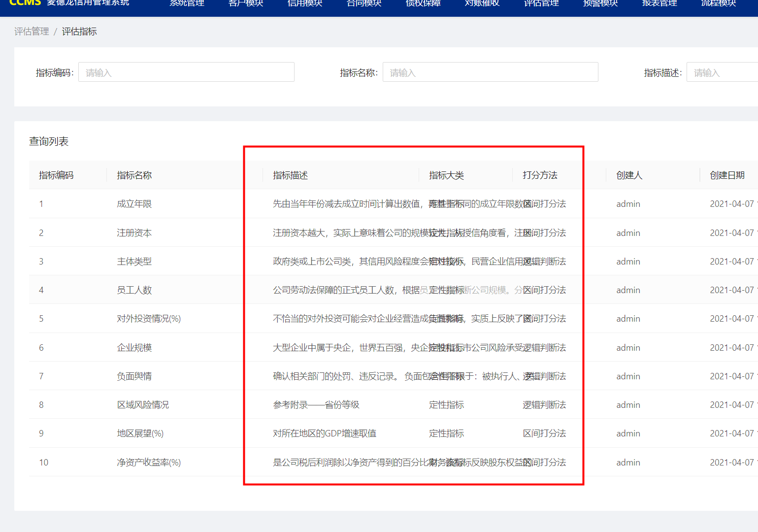758x532 pixels.
Task: Click the 指标名称 input field
Action: pyautogui.click(x=490, y=72)
